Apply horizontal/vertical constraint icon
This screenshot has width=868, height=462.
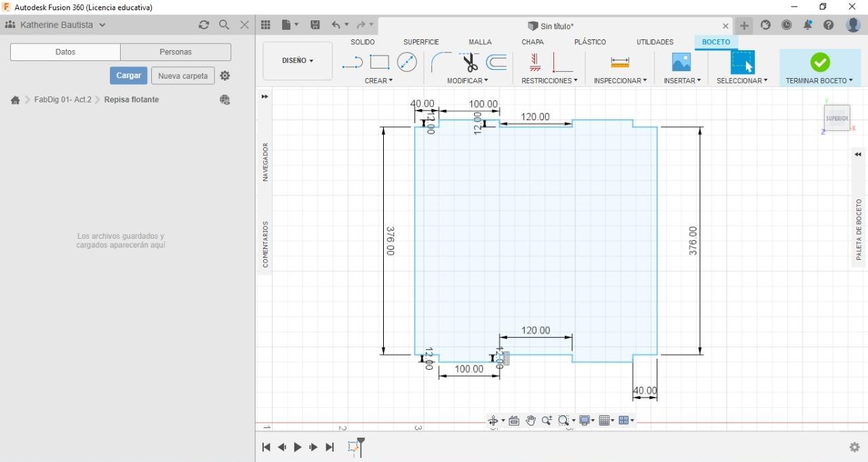[535, 62]
